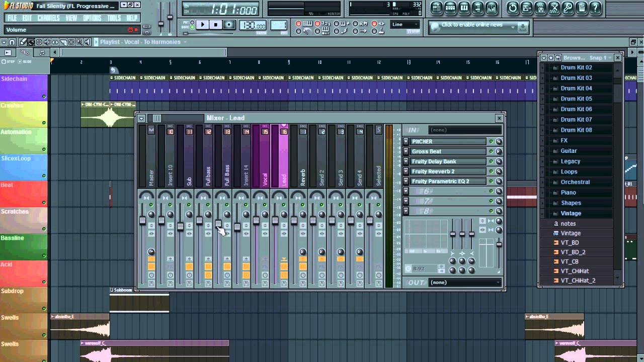644x362 pixels.
Task: Click the question mark help icon
Action: point(596,8)
